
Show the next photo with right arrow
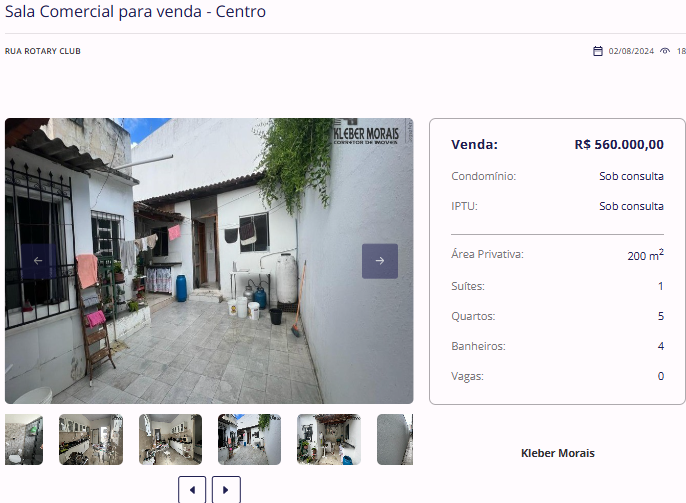pos(380,261)
